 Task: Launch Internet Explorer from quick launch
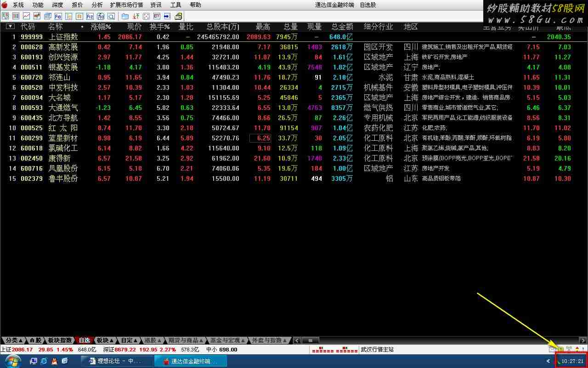click(44, 361)
